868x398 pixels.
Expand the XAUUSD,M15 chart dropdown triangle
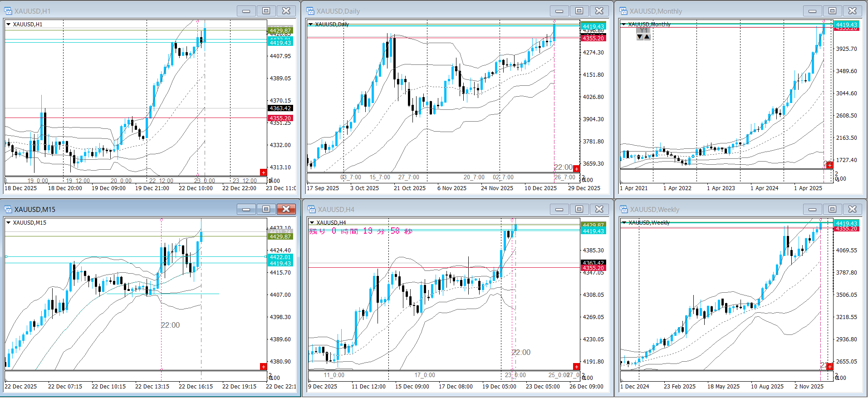tap(8, 223)
